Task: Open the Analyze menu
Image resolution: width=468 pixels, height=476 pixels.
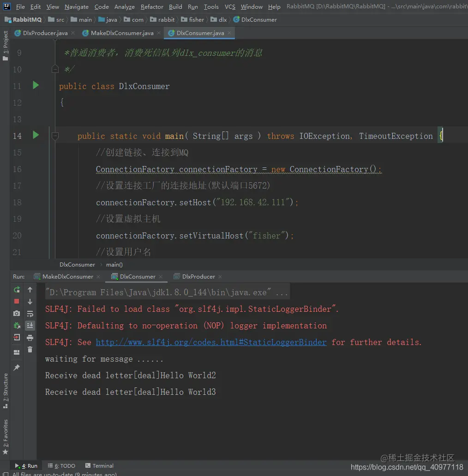Action: (x=125, y=6)
